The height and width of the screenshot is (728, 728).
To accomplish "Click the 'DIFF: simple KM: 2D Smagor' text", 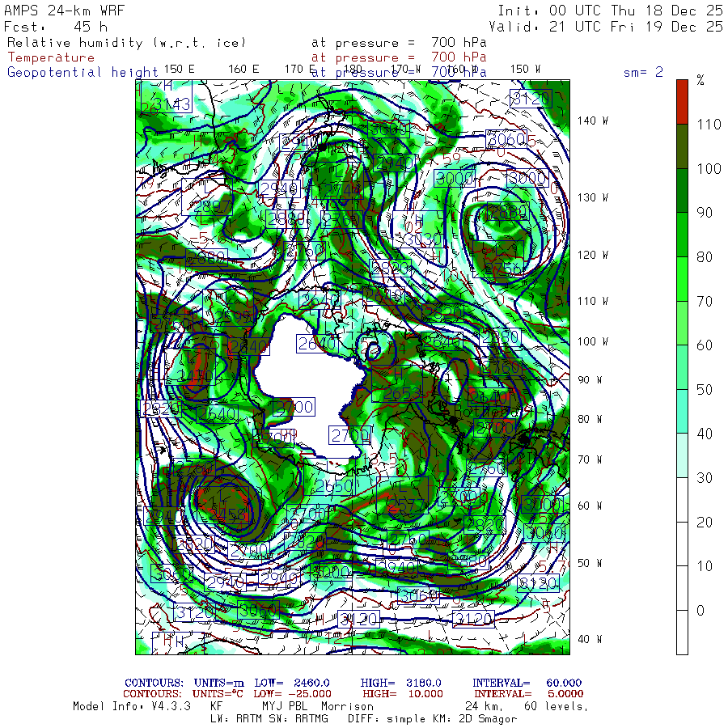I will click(x=432, y=719).
